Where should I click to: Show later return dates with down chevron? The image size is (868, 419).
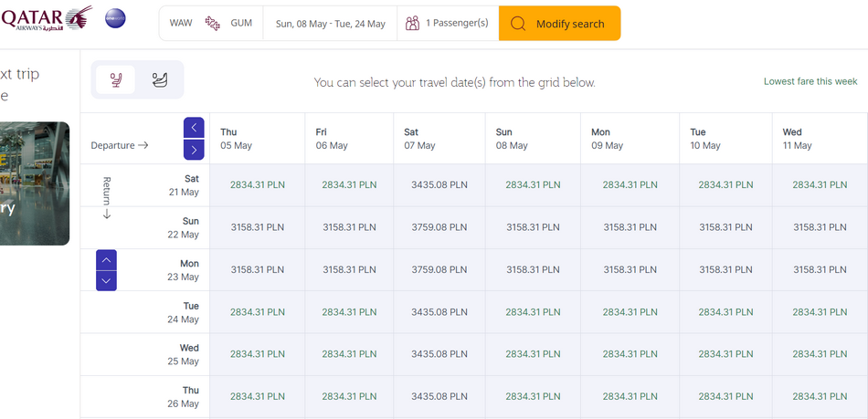click(x=106, y=281)
